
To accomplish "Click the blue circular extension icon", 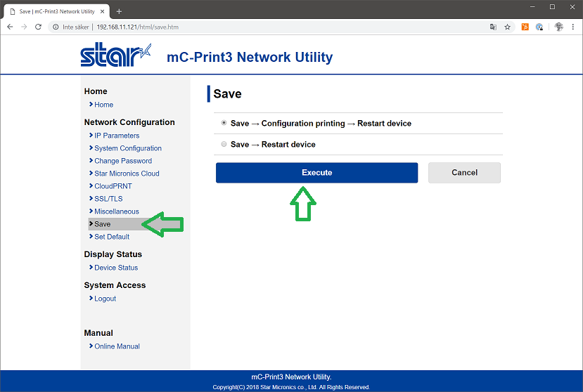I will (539, 27).
